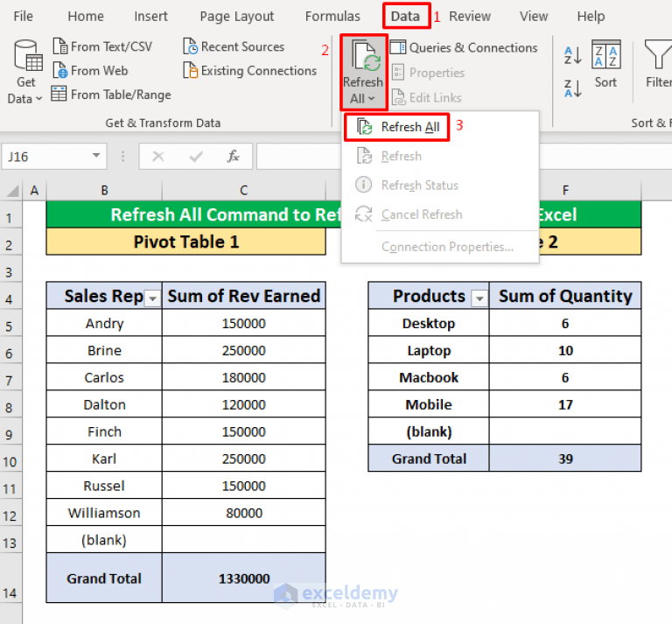This screenshot has height=624, width=672.
Task: Click the Insert Function fx icon
Action: (x=233, y=157)
